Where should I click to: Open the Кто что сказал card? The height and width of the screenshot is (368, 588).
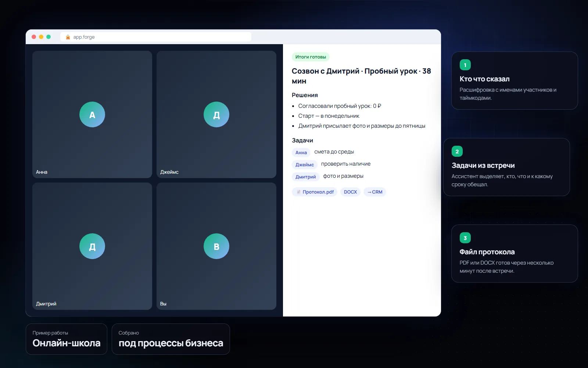tap(514, 81)
